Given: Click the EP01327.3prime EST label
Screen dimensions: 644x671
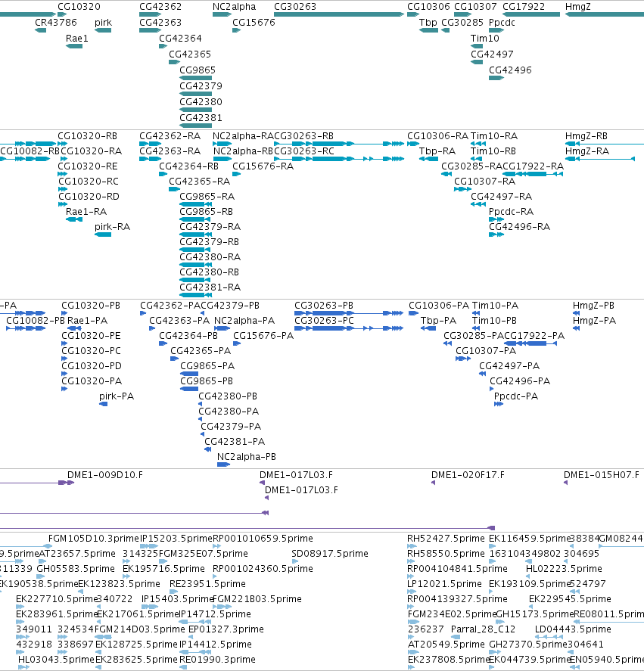Looking at the screenshot, I should click(226, 629).
